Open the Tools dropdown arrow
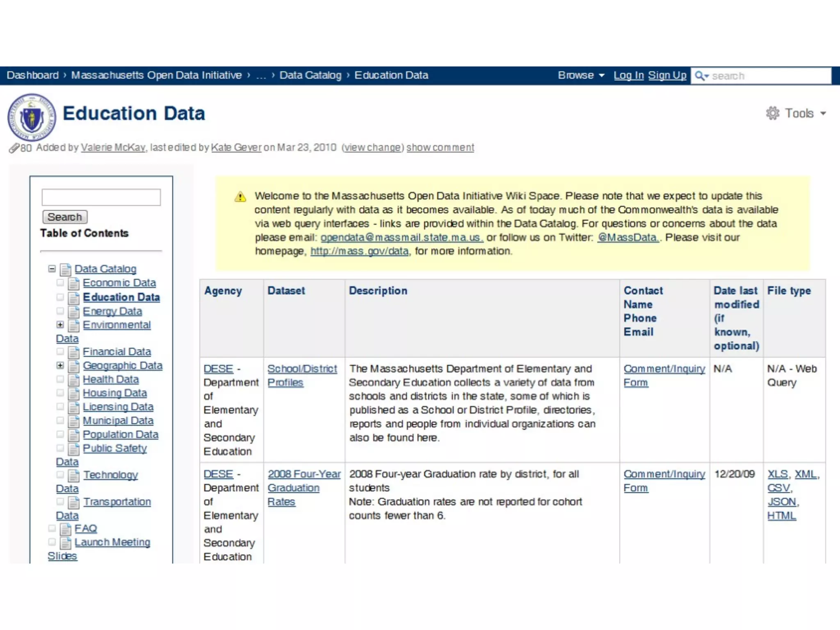This screenshot has width=840, height=630. coord(823,114)
